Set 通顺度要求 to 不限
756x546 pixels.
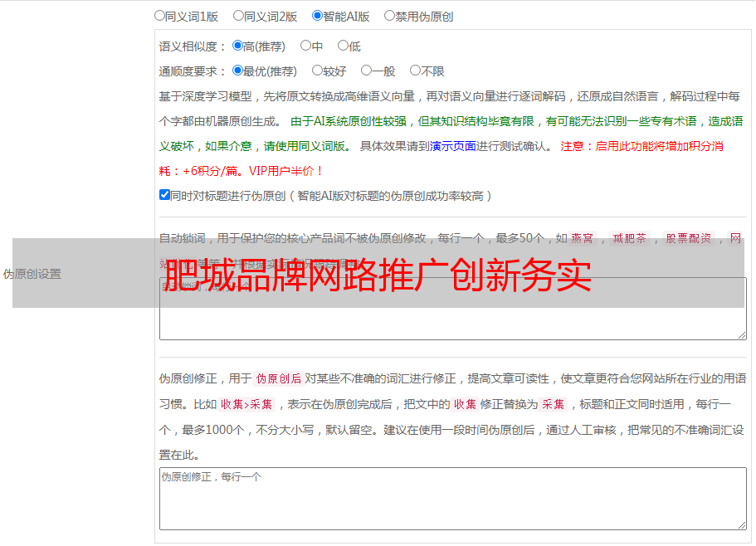(415, 71)
